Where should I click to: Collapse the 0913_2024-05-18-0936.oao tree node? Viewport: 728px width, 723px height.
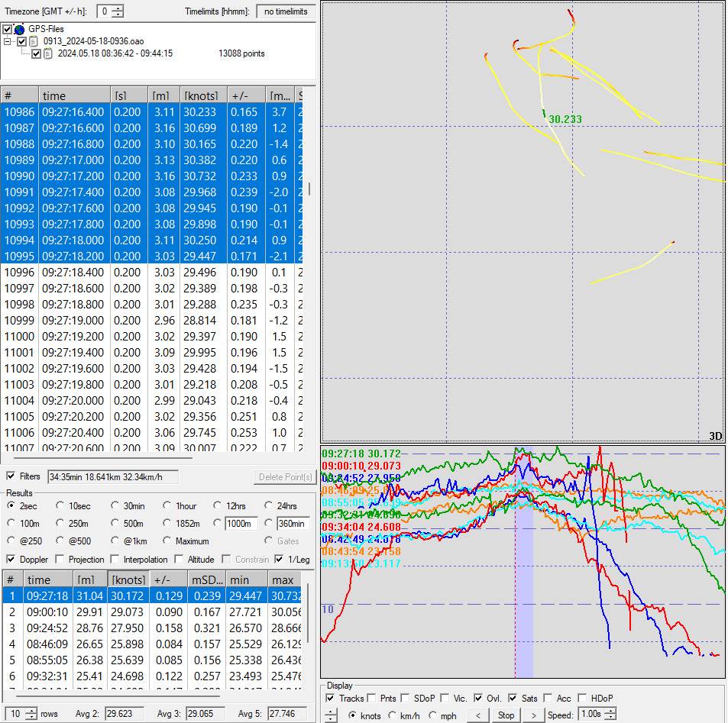click(x=8, y=41)
